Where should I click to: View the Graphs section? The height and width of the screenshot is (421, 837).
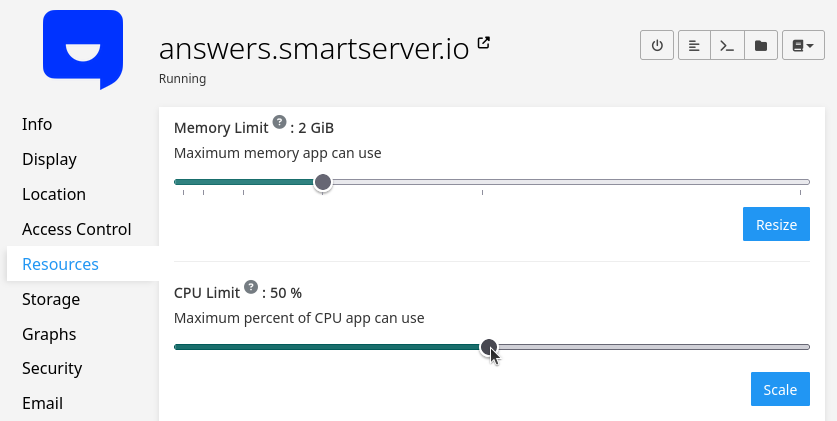point(49,334)
